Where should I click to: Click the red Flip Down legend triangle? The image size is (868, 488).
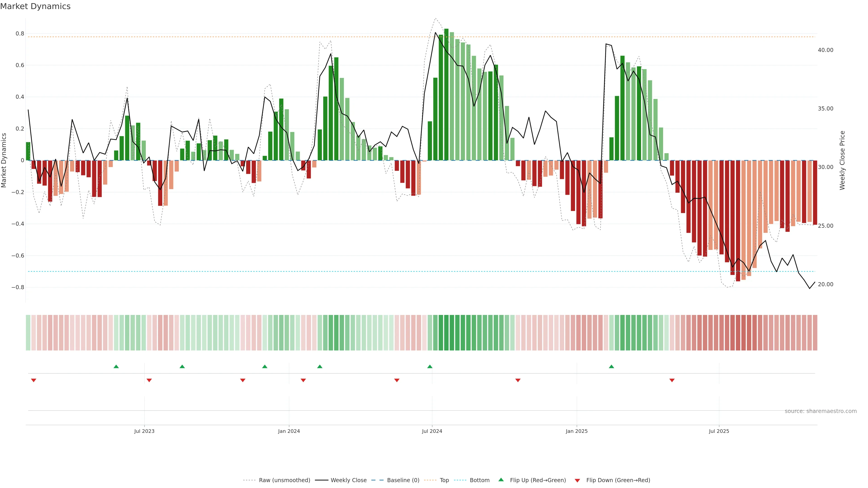tap(577, 481)
